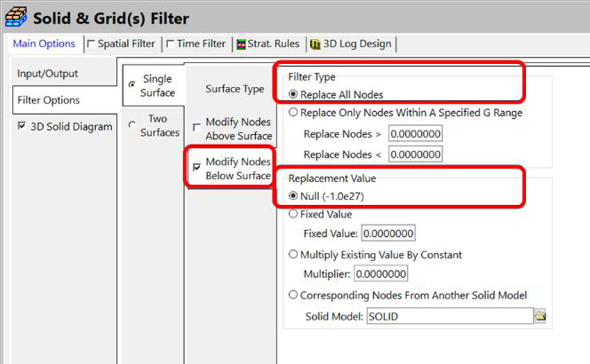Switch to the Main Options tab

(x=44, y=44)
